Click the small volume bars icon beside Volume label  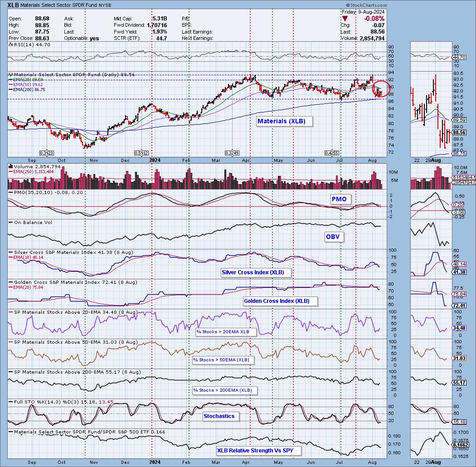[10, 166]
